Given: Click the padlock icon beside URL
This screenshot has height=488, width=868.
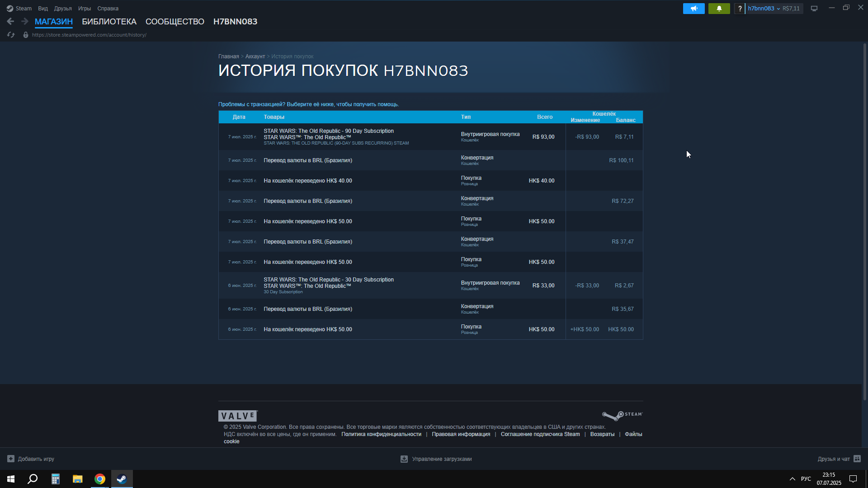Looking at the screenshot, I should pos(26,35).
